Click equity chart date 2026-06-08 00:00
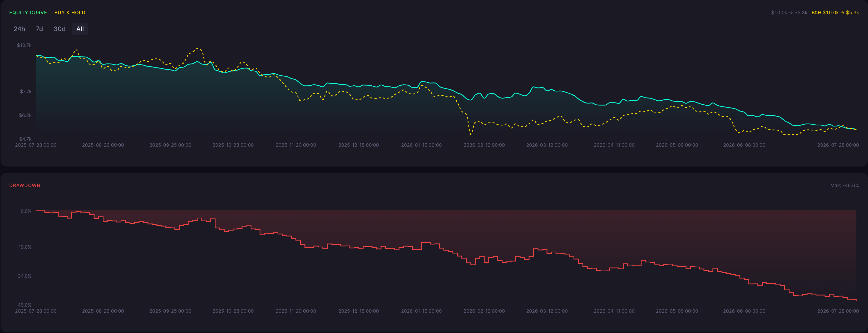 click(744, 145)
